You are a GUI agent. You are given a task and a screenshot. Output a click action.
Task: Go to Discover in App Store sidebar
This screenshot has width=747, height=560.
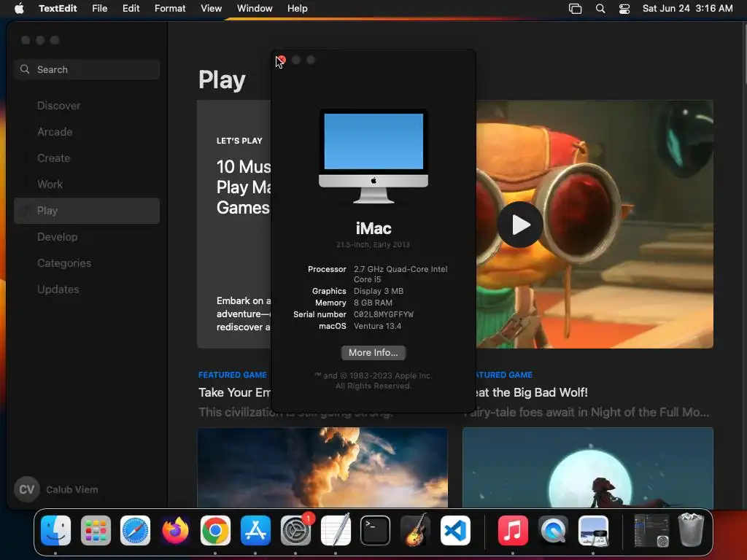pos(87,106)
